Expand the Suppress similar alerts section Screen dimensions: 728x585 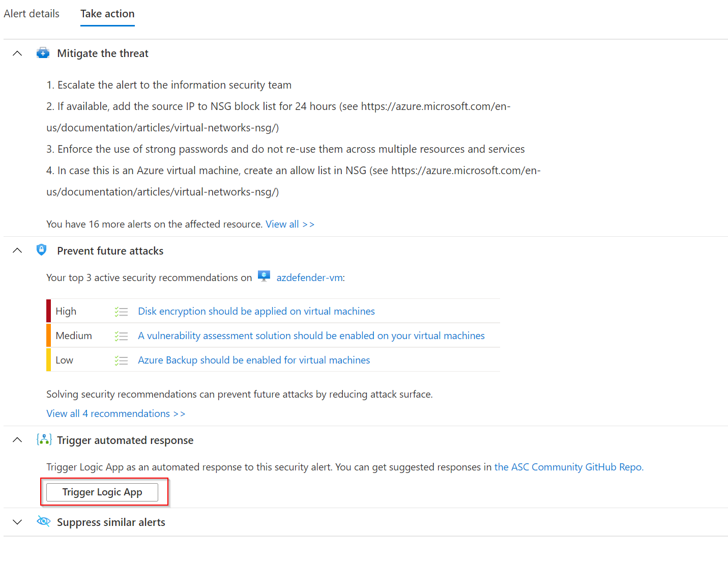pos(17,522)
